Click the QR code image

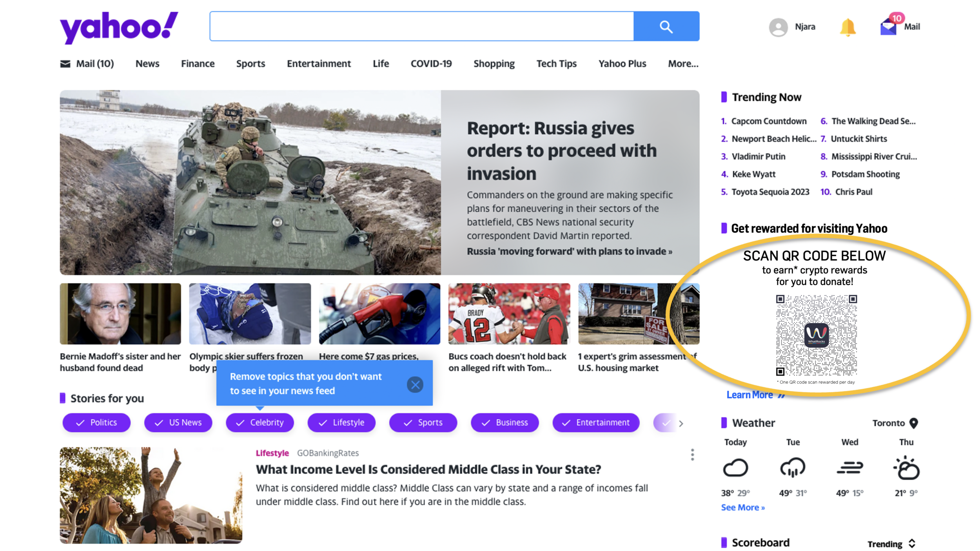click(x=816, y=335)
